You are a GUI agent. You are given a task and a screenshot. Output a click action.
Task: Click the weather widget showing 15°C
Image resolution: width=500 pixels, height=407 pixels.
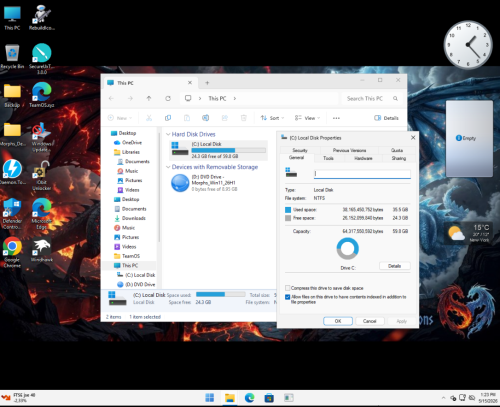469,232
